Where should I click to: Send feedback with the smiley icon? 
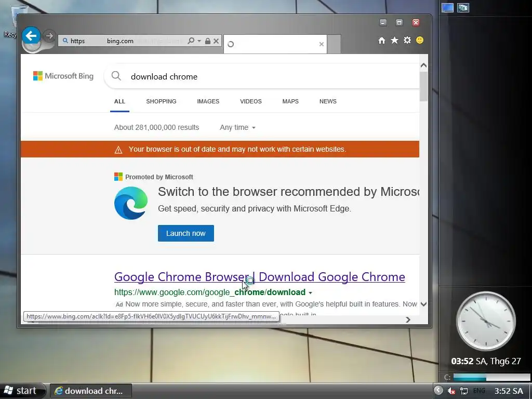click(420, 41)
